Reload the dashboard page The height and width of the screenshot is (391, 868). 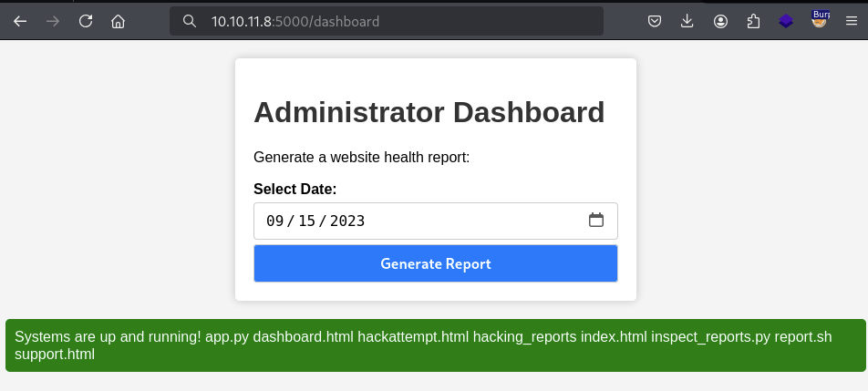point(86,21)
